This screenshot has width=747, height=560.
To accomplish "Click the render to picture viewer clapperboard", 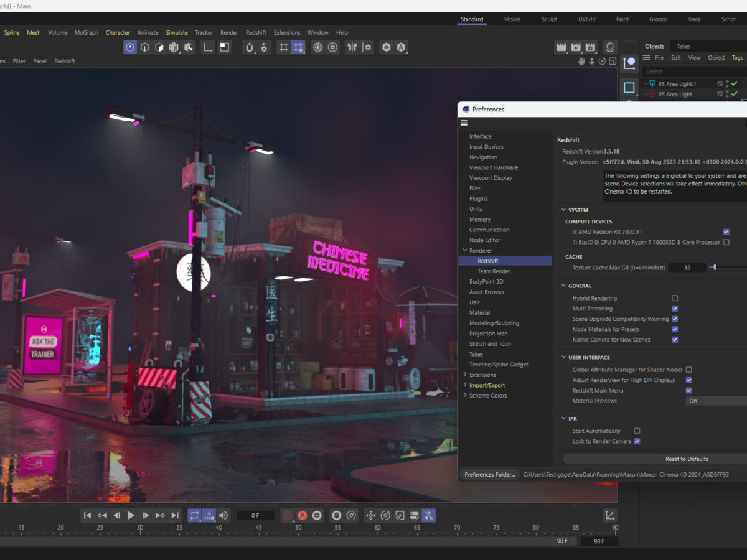I will click(576, 47).
